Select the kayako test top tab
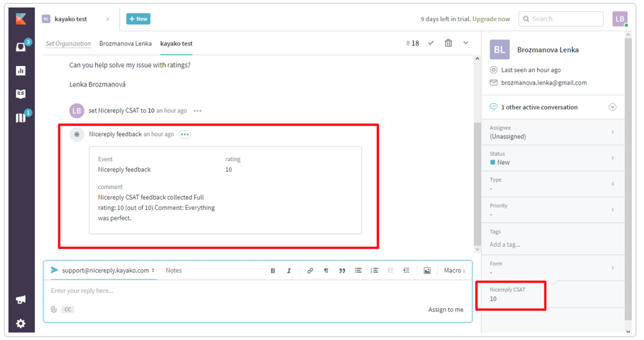 pyautogui.click(x=71, y=19)
